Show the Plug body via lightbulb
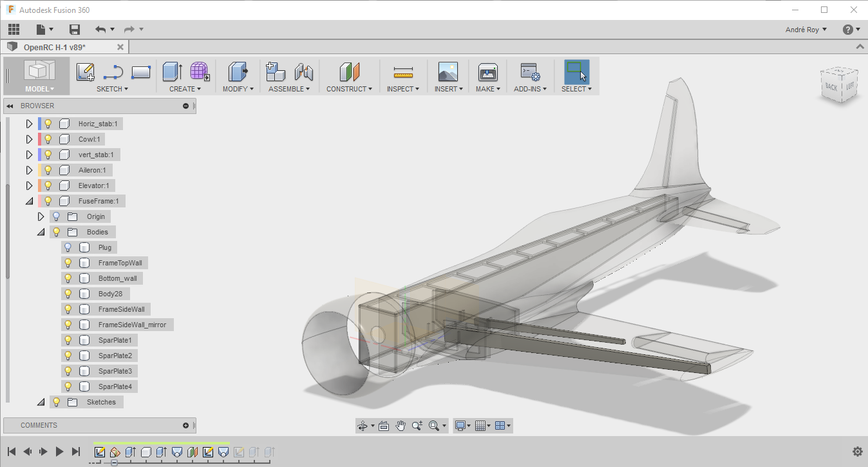Viewport: 868px width, 467px height. 68,247
